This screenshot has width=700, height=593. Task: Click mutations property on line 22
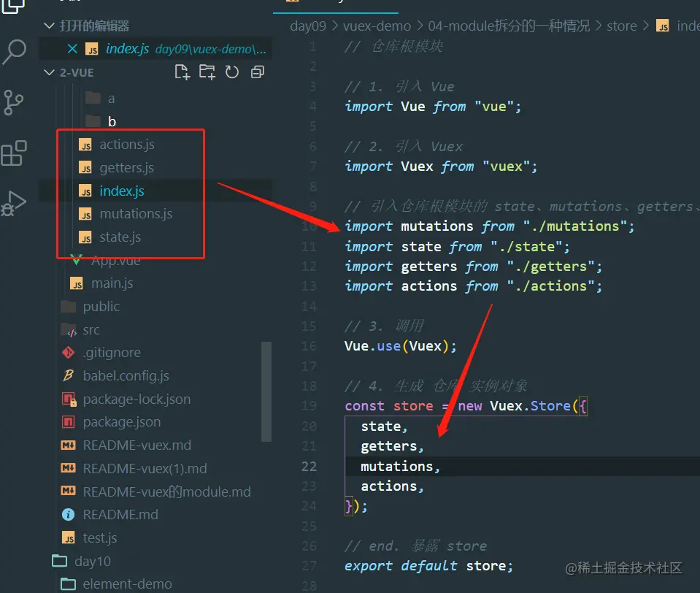pyautogui.click(x=397, y=466)
